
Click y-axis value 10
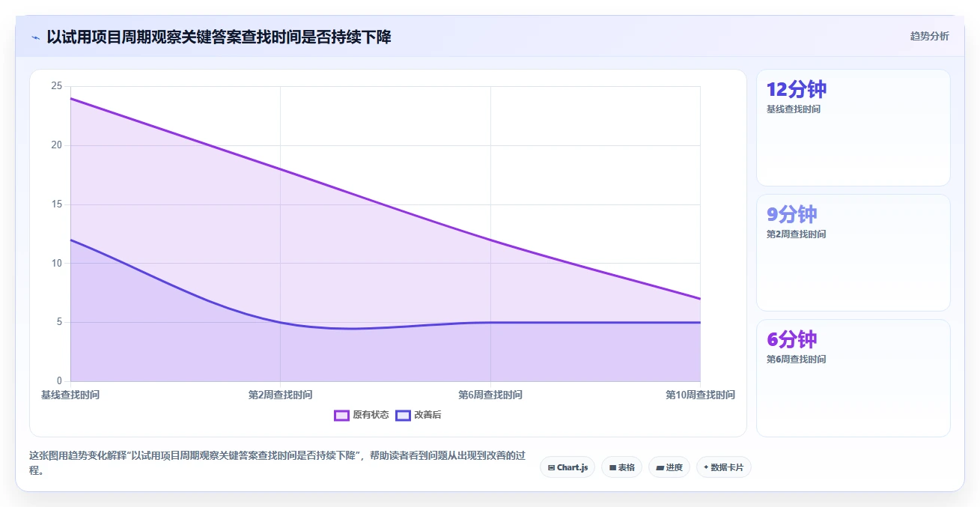[56, 263]
